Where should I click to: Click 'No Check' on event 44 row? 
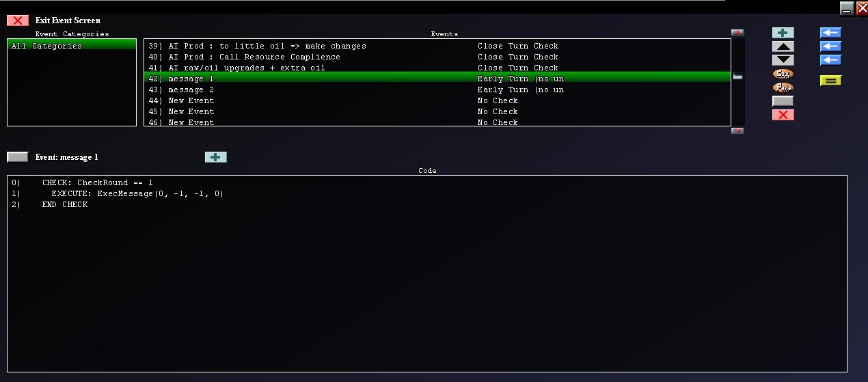498,100
